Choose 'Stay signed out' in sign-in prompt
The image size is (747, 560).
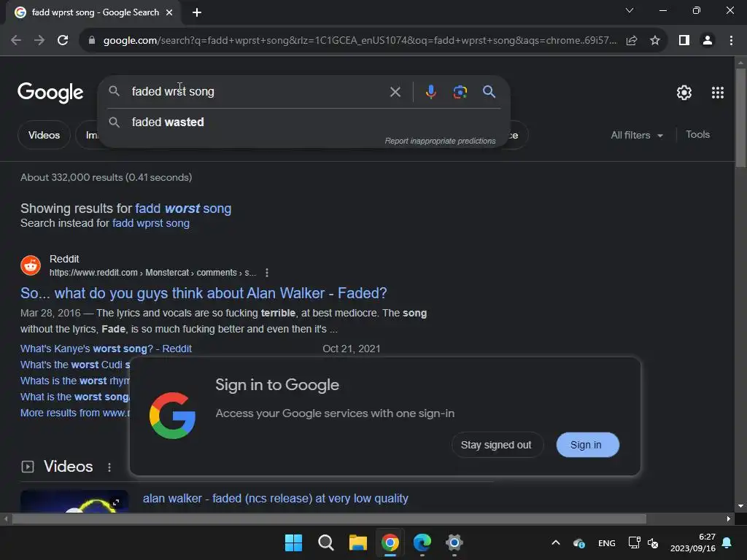point(496,445)
